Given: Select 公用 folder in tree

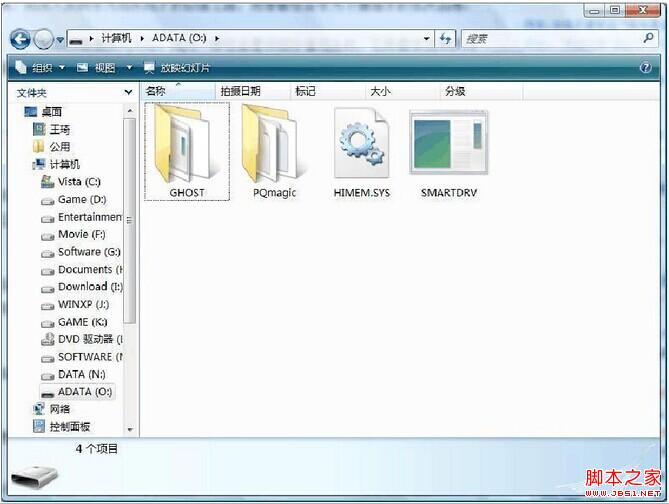Looking at the screenshot, I should (60, 147).
